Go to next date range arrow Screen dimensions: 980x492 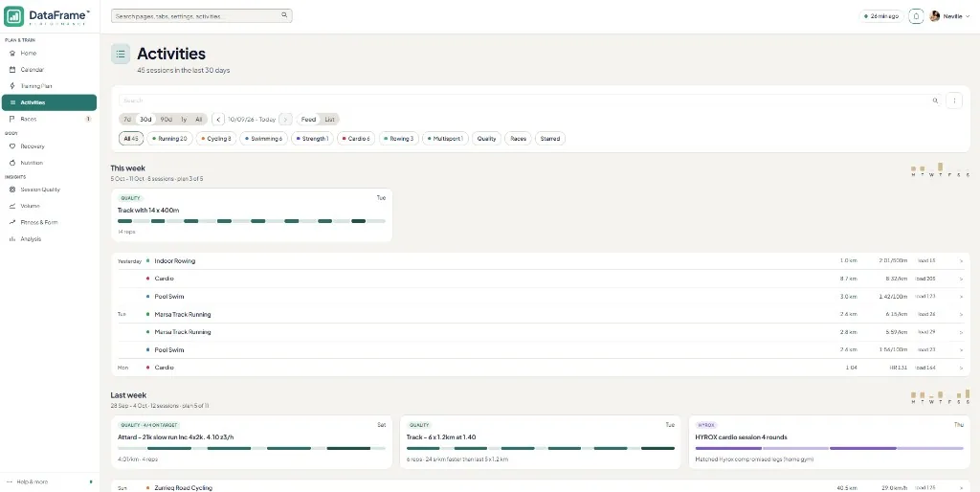pyautogui.click(x=285, y=120)
